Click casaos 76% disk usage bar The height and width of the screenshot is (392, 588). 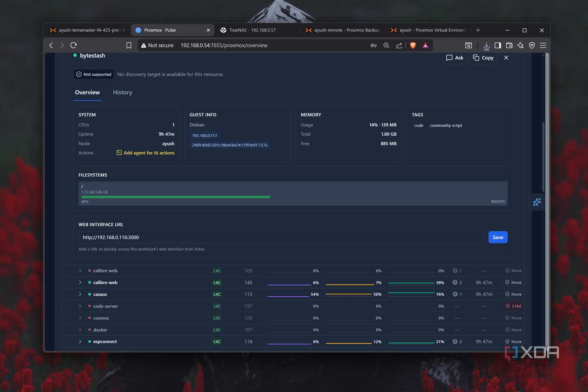point(416,294)
